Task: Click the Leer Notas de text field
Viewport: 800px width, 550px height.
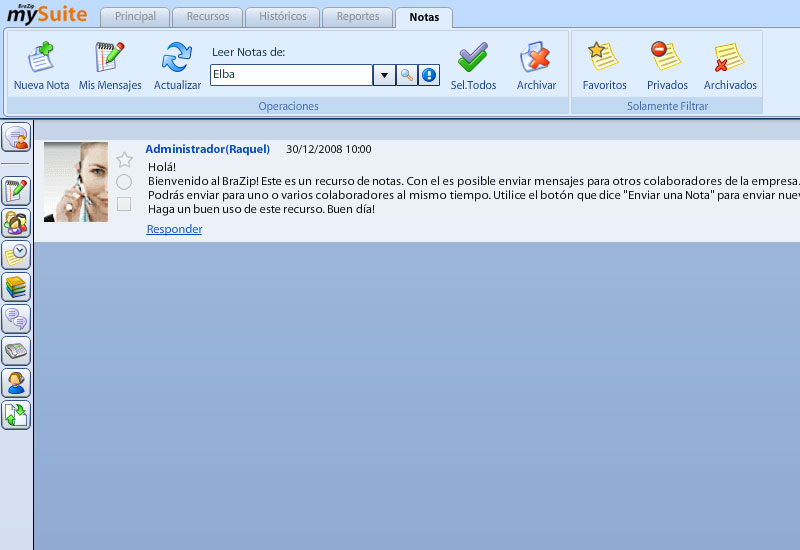Action: tap(291, 75)
